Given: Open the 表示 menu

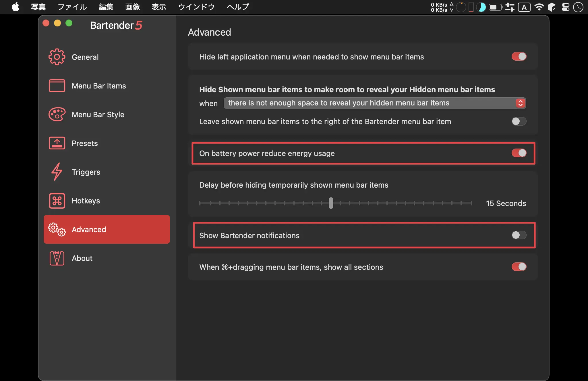Looking at the screenshot, I should pyautogui.click(x=159, y=7).
